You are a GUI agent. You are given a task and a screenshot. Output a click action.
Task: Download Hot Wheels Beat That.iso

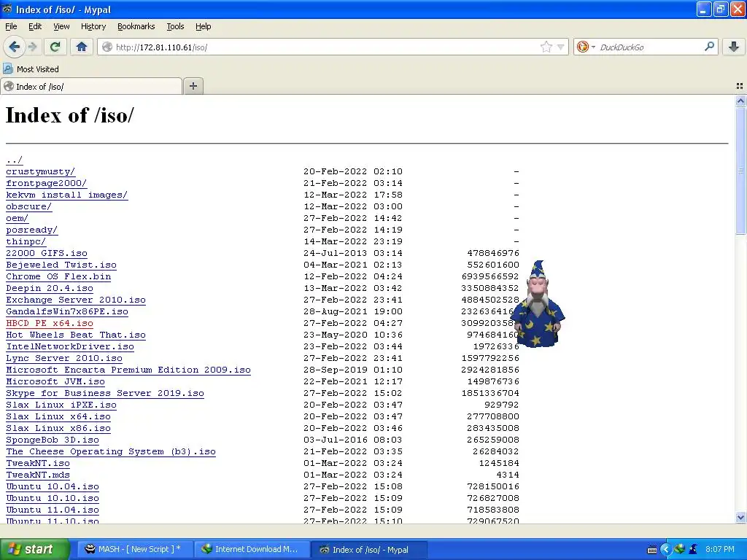(x=76, y=335)
